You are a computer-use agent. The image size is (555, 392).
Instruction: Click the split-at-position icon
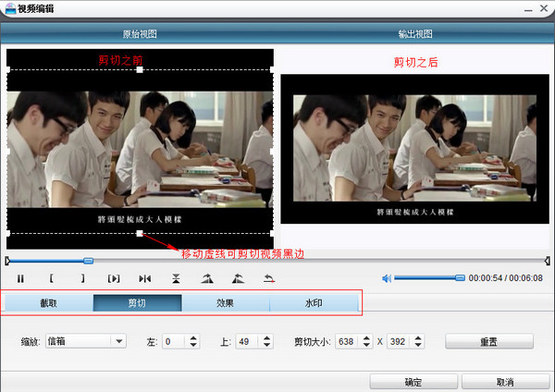[x=145, y=279]
